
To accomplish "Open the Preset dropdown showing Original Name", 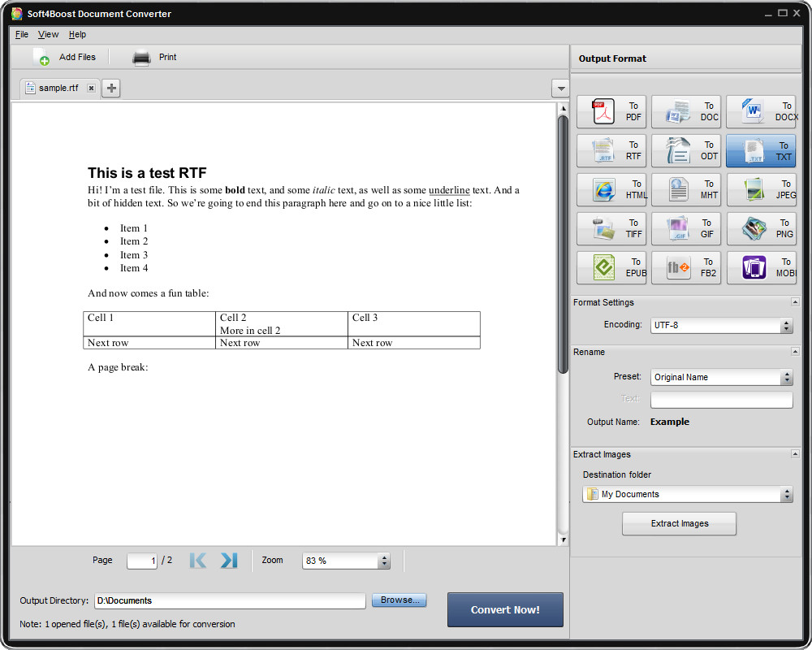I will tap(786, 377).
